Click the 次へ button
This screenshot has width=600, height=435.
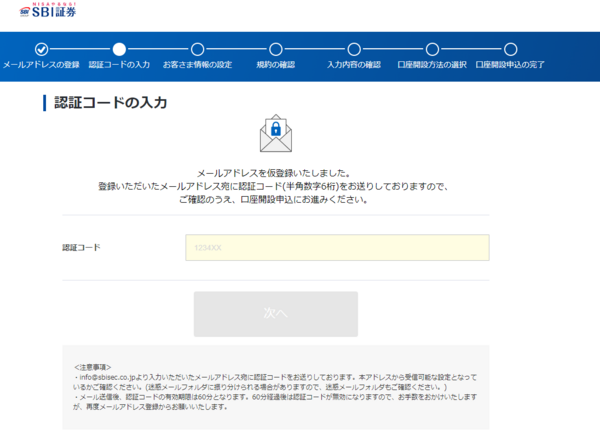(276, 314)
